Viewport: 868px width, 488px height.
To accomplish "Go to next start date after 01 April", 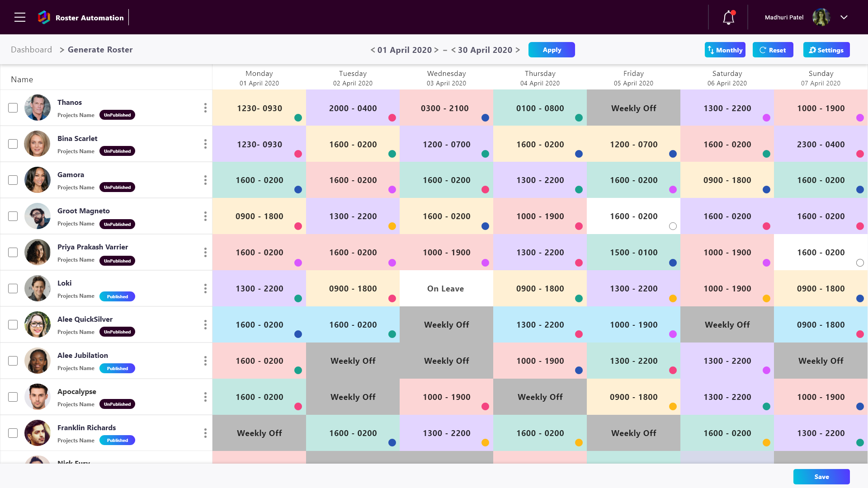I will [x=436, y=50].
